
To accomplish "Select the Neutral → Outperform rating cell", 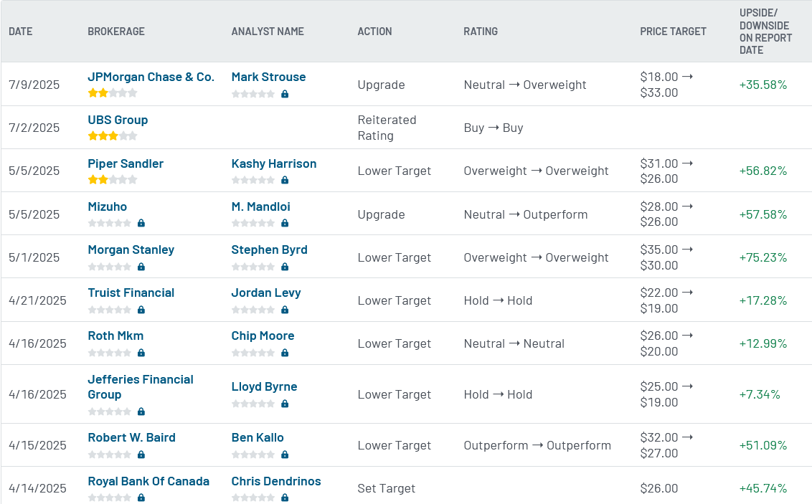I will point(526,215).
